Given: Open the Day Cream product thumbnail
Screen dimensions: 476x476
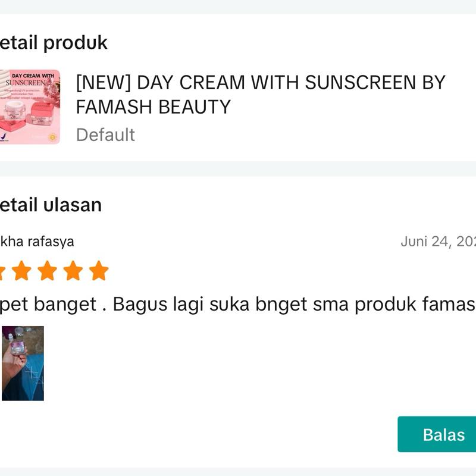Looking at the screenshot, I should click(x=30, y=107).
